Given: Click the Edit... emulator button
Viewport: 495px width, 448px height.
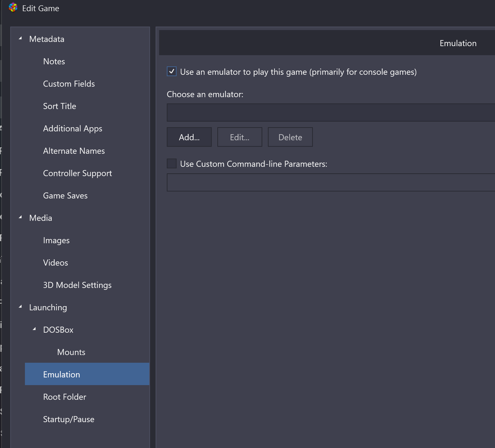Looking at the screenshot, I should pos(240,137).
